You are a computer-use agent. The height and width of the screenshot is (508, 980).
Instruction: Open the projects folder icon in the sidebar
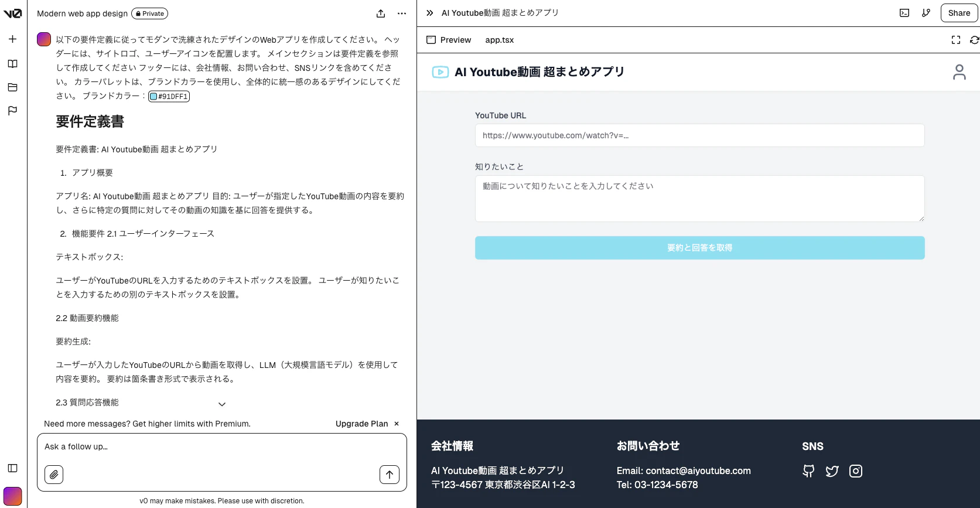[x=12, y=87]
